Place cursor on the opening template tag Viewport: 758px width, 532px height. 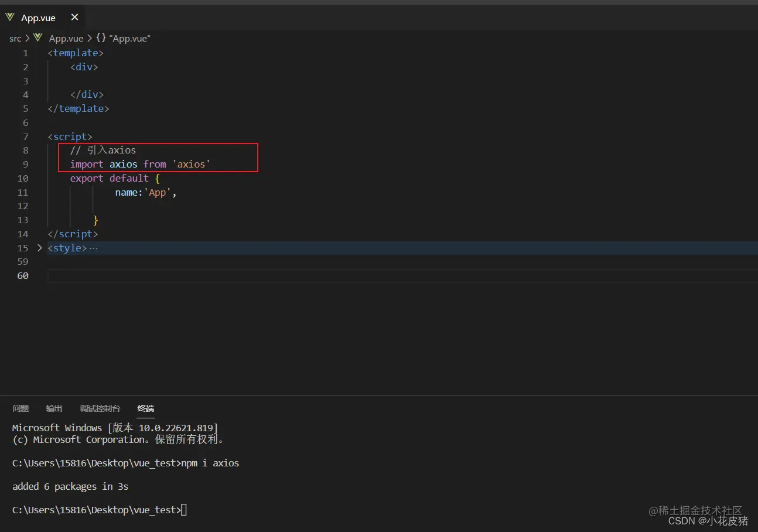coord(76,53)
